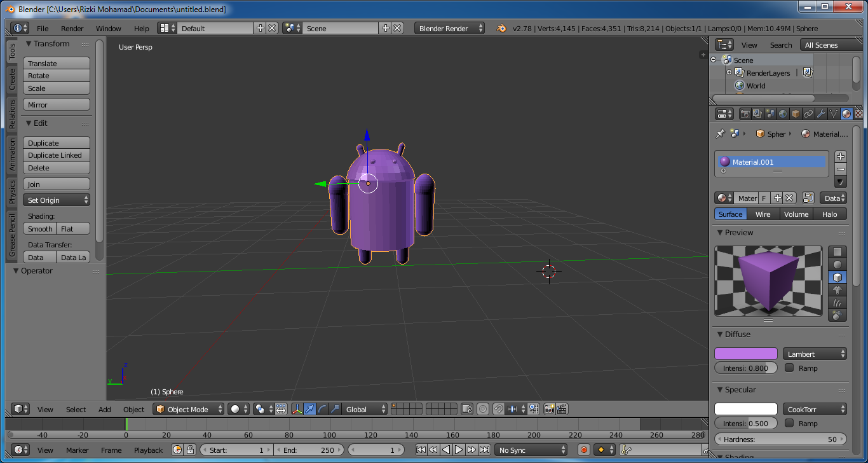Toggle the pin icon in properties breadcrumb
868x463 pixels.
tap(720, 134)
